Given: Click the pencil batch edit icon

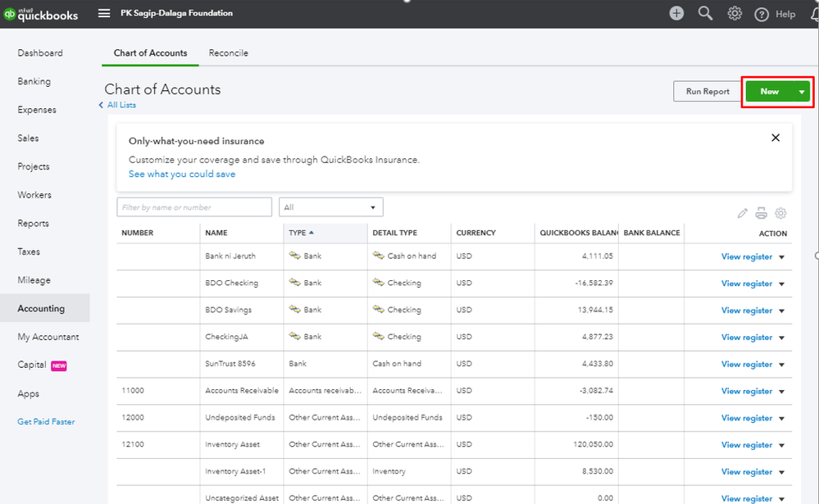Looking at the screenshot, I should coord(742,213).
